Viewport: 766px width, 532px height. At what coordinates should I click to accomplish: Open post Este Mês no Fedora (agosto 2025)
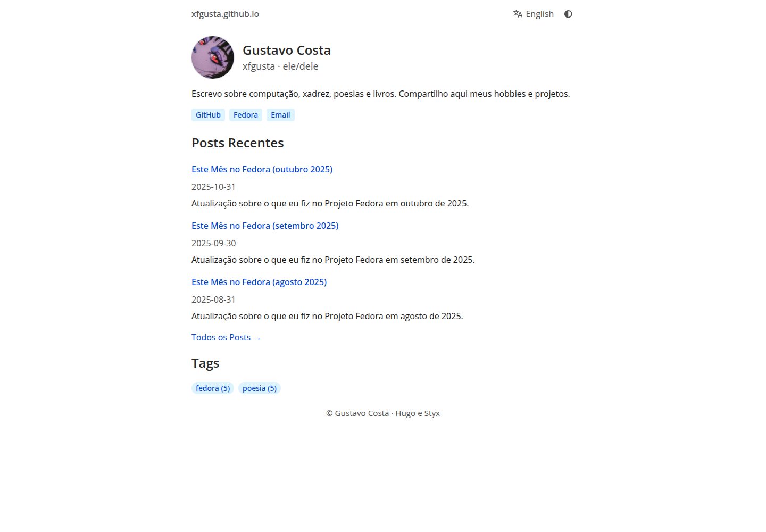[x=259, y=282]
